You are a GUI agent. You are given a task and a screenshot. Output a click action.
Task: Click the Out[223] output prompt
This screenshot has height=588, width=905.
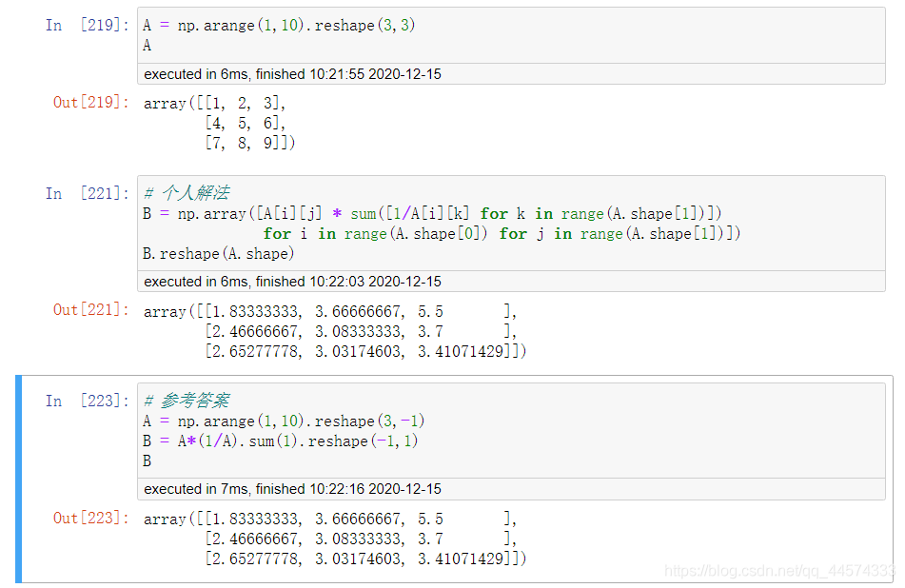click(x=90, y=518)
